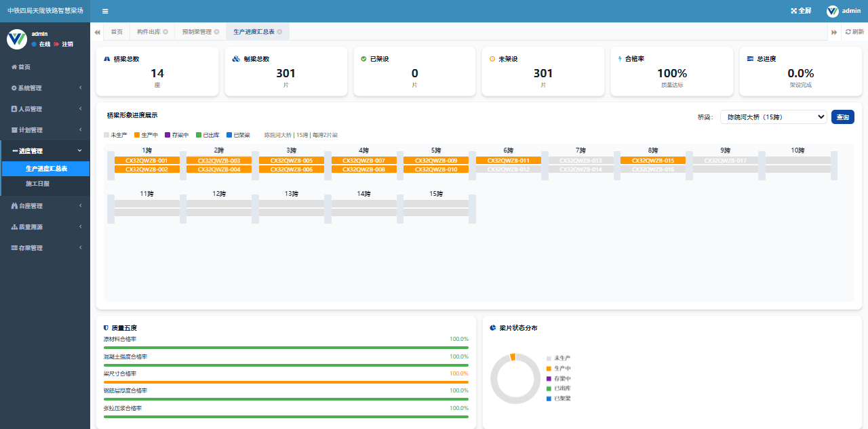Close the 预制梁管理 tab
Screen dimensions: 868x429
(x=216, y=32)
